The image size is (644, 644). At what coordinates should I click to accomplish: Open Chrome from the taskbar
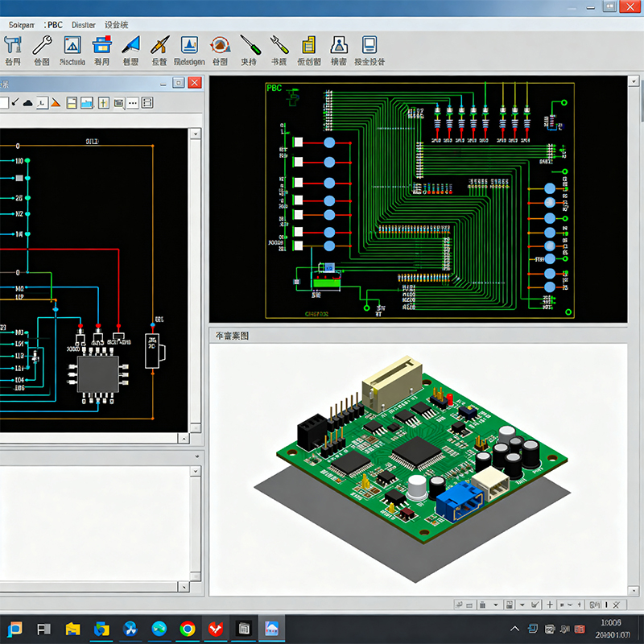pyautogui.click(x=187, y=629)
